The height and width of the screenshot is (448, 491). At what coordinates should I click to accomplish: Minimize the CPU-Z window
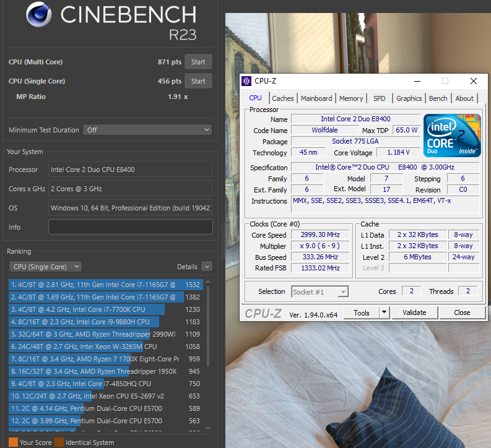pos(417,81)
